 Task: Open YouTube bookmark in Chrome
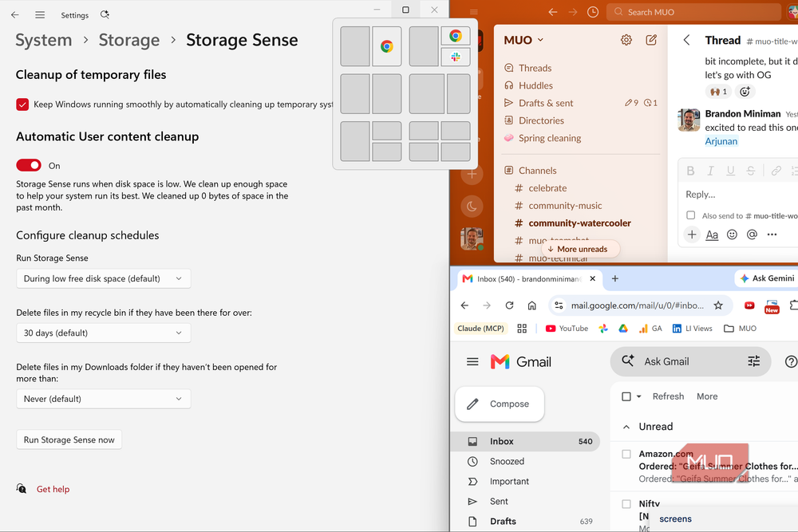(x=567, y=329)
